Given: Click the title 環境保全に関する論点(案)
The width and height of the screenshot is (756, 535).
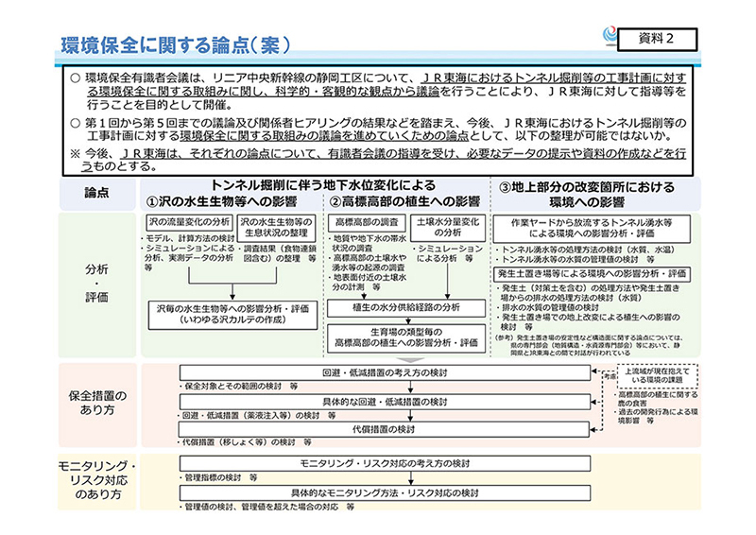Looking at the screenshot, I should point(176,44).
